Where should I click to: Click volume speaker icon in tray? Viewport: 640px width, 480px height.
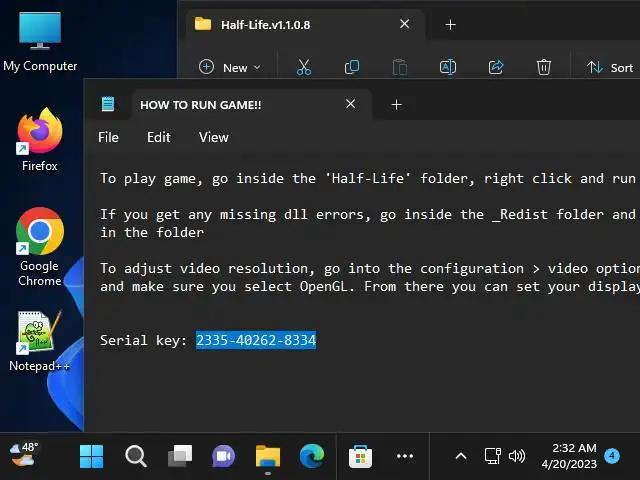click(x=517, y=456)
